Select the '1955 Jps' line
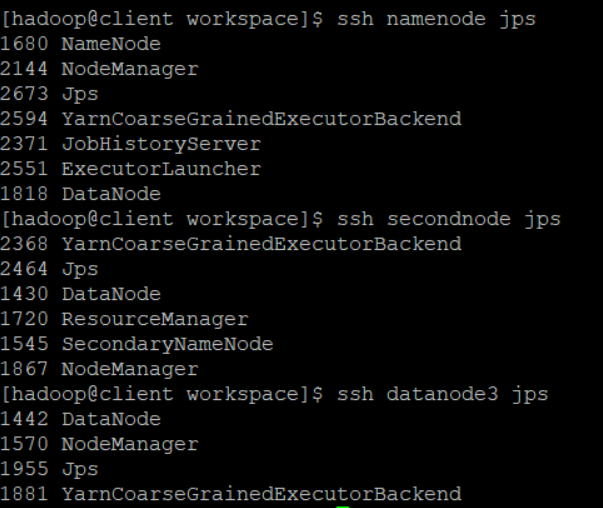The width and height of the screenshot is (603, 508). 49,469
